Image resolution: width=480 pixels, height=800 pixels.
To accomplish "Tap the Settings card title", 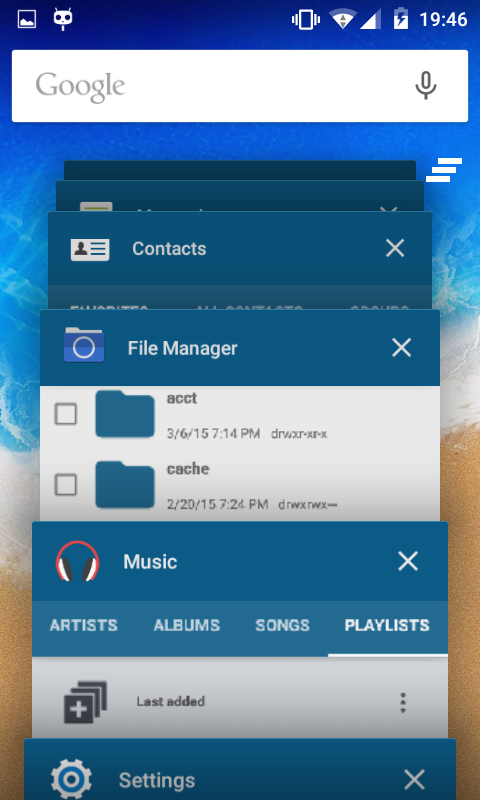I will pyautogui.click(x=157, y=781).
